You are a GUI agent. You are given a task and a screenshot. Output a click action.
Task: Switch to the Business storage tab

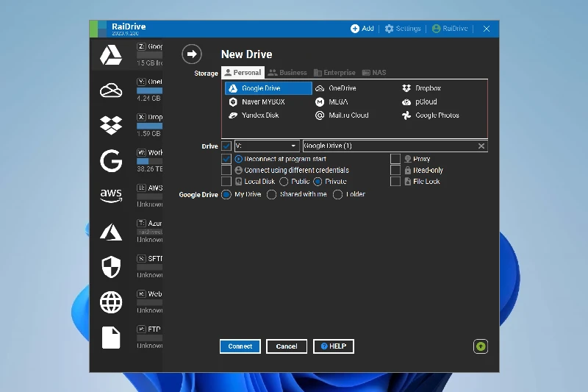click(287, 73)
